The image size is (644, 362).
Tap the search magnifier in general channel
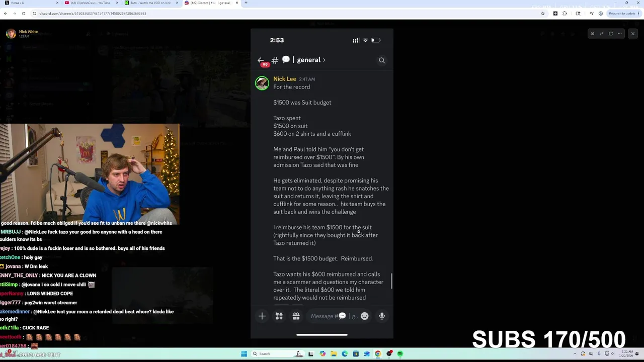click(382, 60)
